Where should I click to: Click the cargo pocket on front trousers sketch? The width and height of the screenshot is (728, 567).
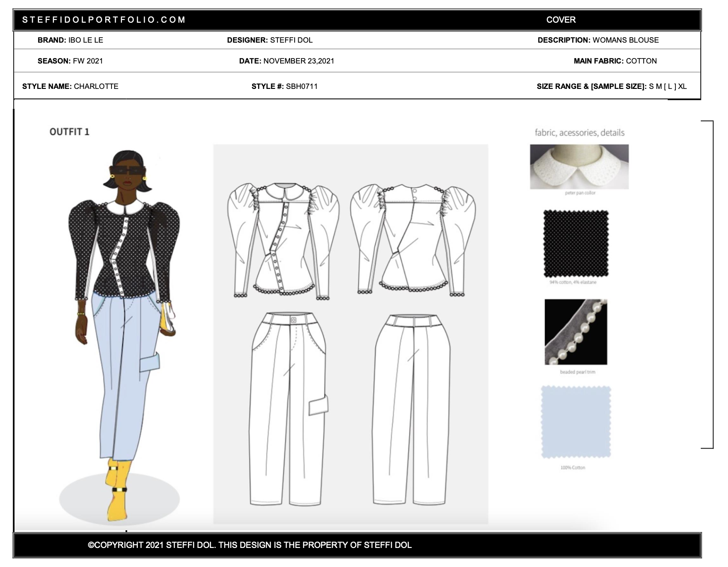click(318, 405)
